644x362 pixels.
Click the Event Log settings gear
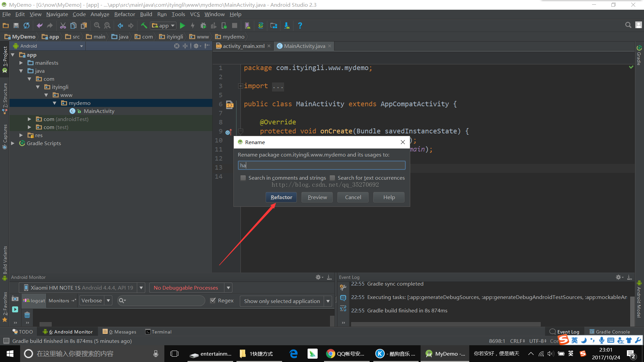[x=619, y=277]
